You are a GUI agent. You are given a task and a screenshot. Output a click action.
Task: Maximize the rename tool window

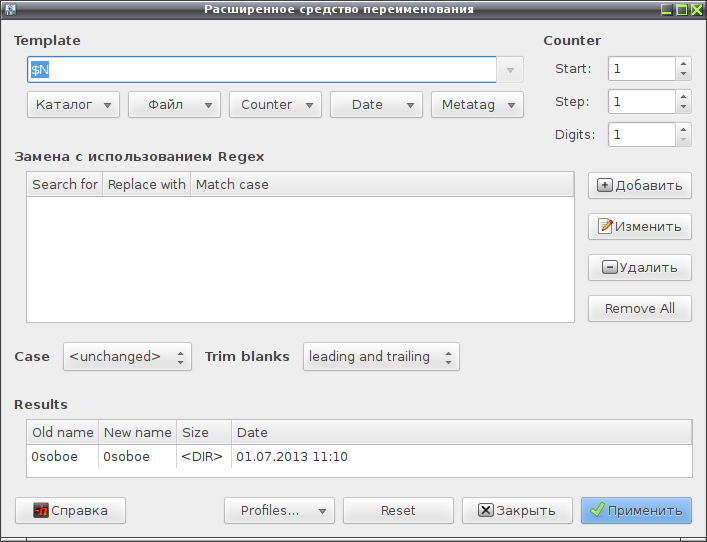coord(682,9)
